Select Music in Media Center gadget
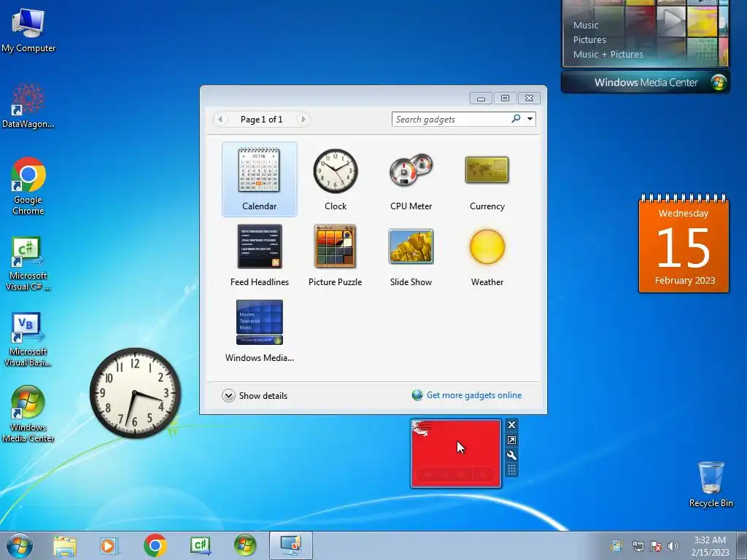The height and width of the screenshot is (560, 747). (x=586, y=26)
